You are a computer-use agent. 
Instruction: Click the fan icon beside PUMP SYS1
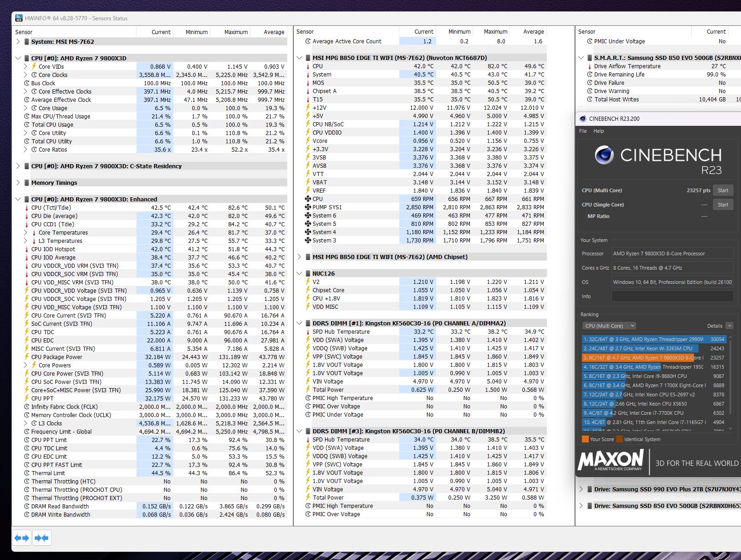(x=308, y=207)
